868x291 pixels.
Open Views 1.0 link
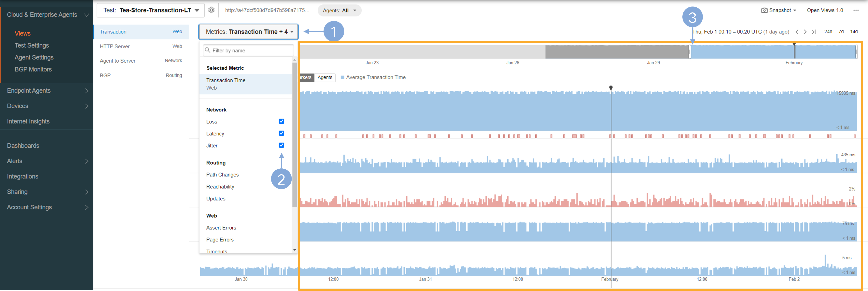tap(825, 10)
